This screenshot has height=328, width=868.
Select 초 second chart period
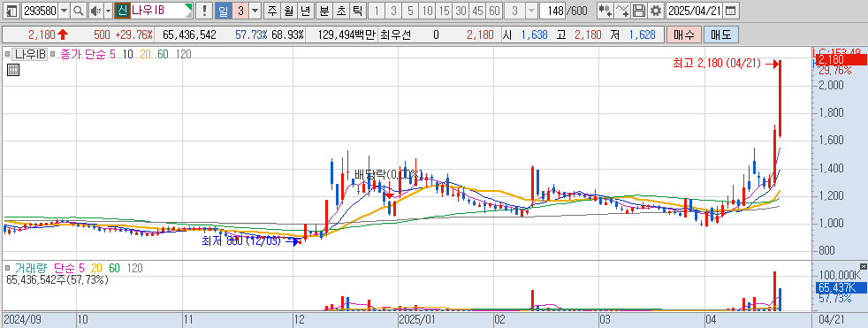[x=340, y=10]
